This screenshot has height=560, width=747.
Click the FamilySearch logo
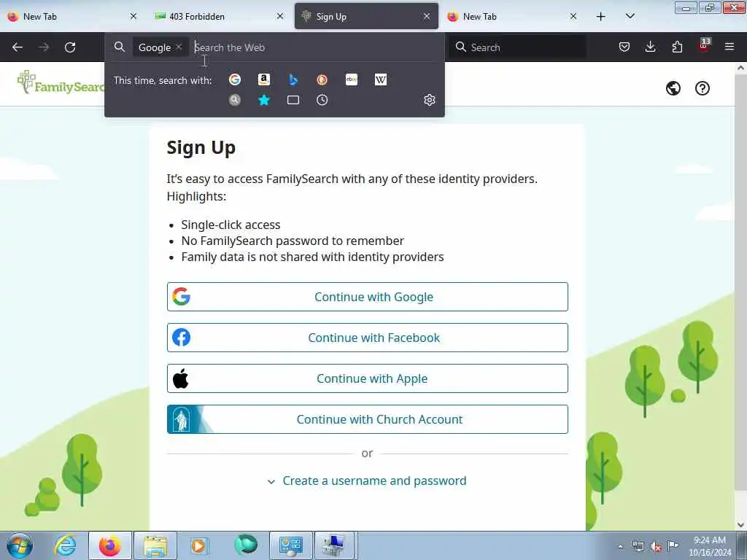click(61, 83)
